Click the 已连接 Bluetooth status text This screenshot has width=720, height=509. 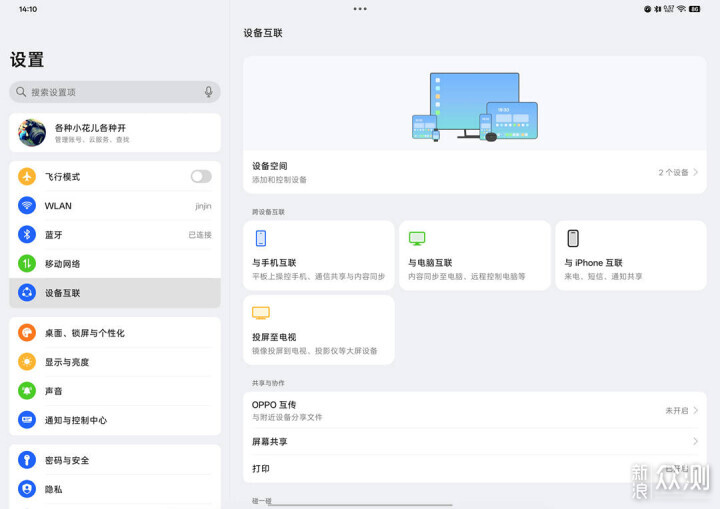pyautogui.click(x=200, y=235)
